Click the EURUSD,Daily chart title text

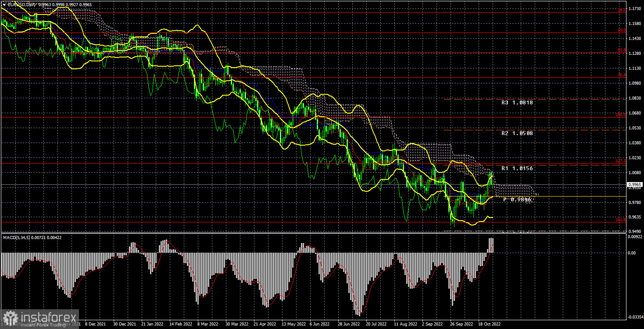pyautogui.click(x=21, y=4)
